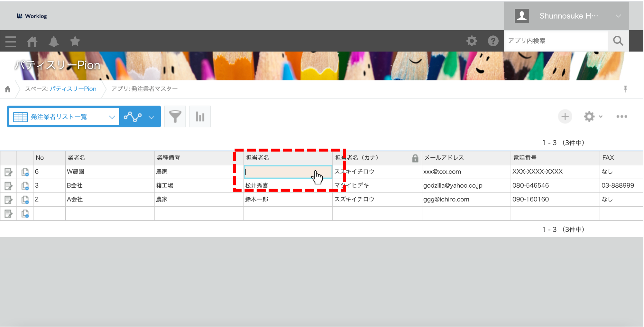Pin the breadcrumb with the pin icon
Screen dimensions: 644x327
pyautogui.click(x=625, y=89)
